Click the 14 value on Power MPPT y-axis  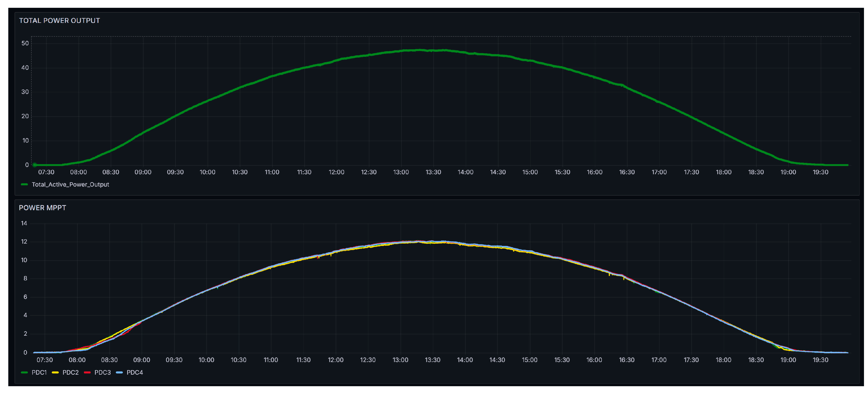tap(24, 223)
